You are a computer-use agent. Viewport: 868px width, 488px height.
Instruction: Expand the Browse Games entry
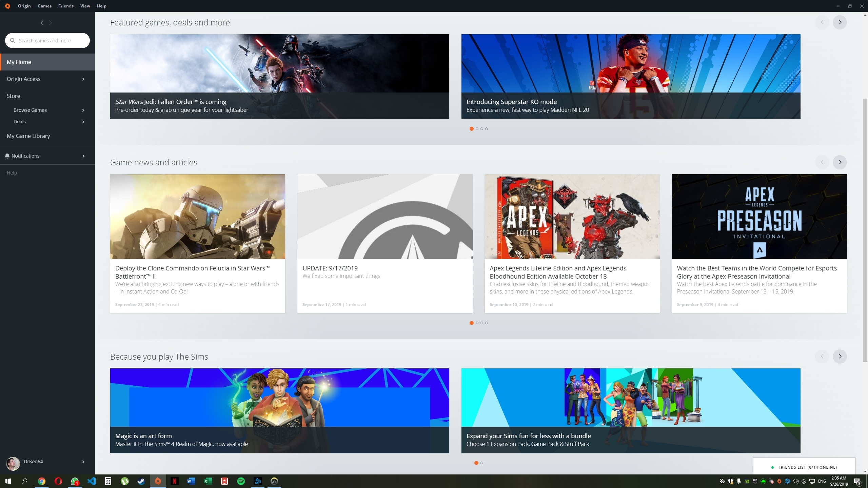click(x=83, y=110)
